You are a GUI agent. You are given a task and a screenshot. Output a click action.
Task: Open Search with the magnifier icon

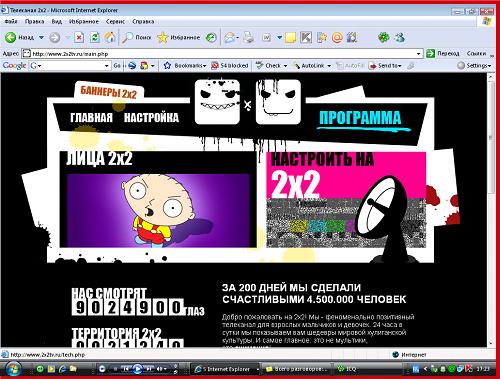127,37
